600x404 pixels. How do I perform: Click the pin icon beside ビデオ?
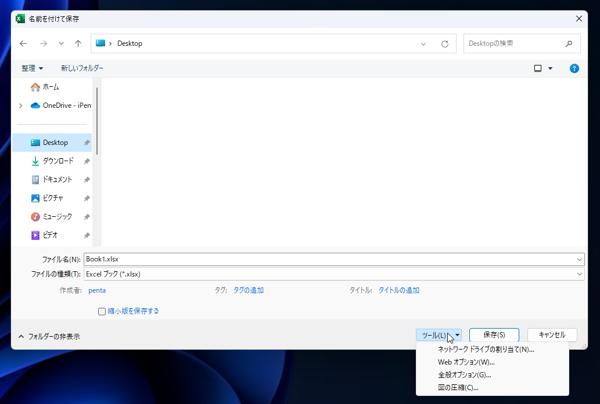tap(87, 235)
